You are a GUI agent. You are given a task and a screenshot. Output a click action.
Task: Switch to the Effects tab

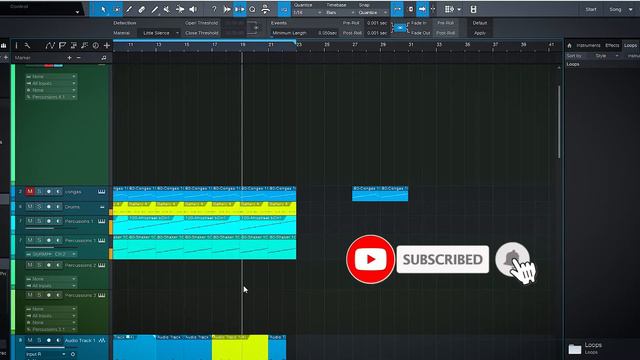pos(612,45)
